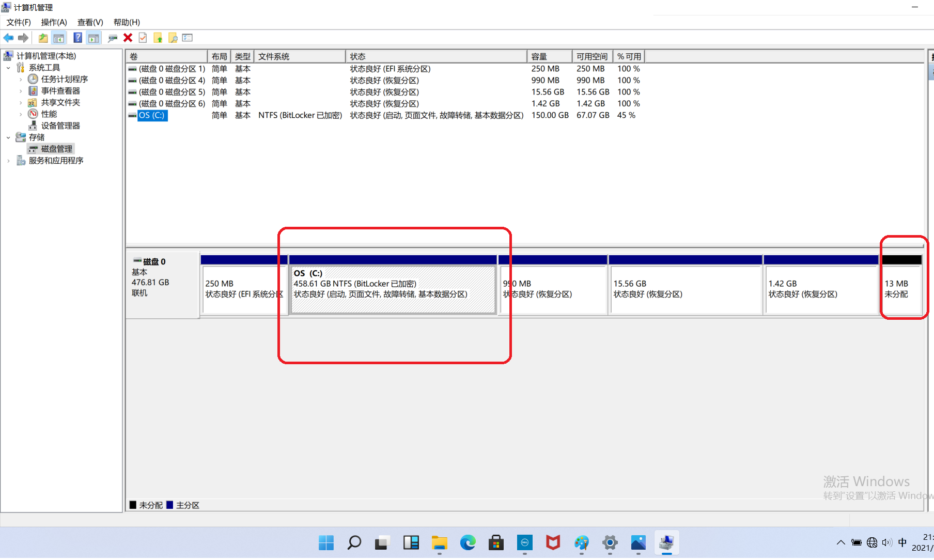The height and width of the screenshot is (560, 934).
Task: Open the 操作(A) menu
Action: click(54, 22)
